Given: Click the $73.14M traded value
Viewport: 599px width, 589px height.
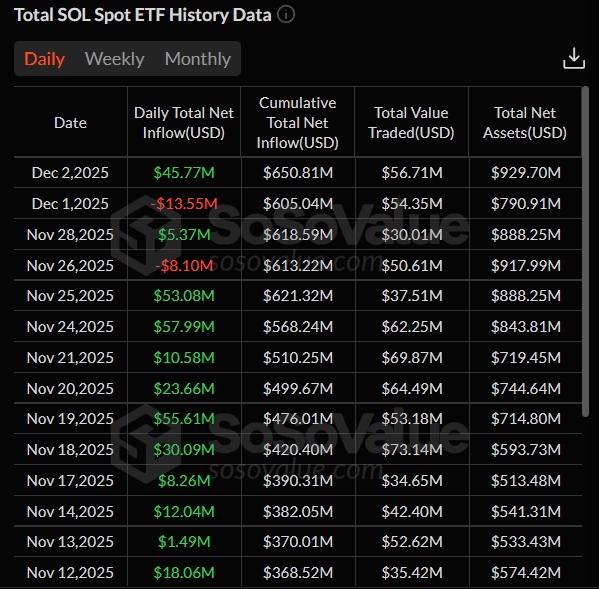Looking at the screenshot, I should point(412,450).
